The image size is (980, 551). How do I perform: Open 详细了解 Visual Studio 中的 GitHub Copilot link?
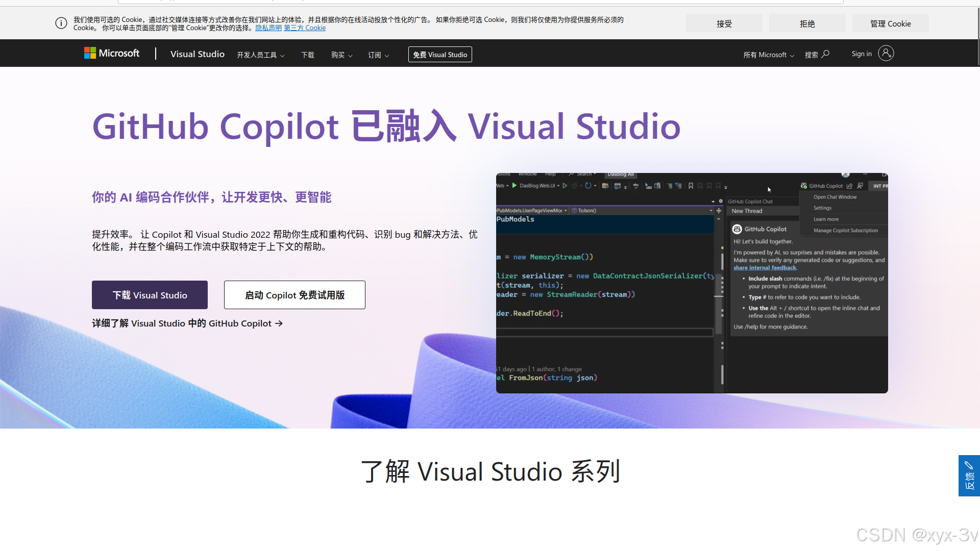coord(187,323)
